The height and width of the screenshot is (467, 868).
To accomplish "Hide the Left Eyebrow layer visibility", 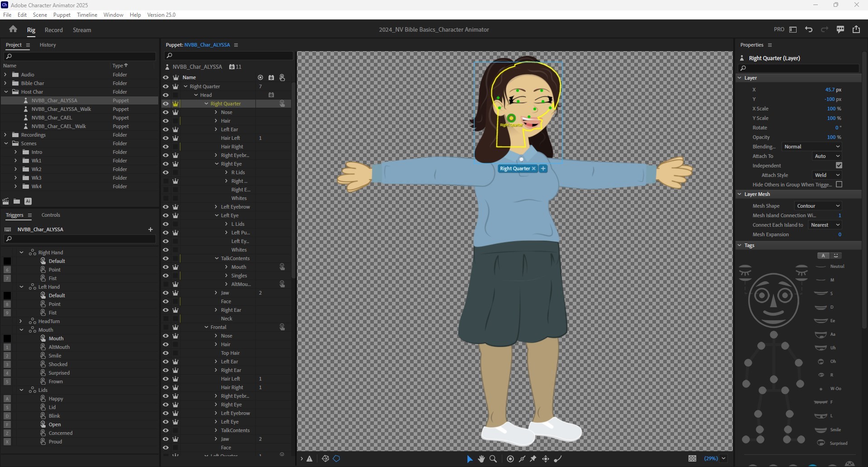I will tap(166, 207).
